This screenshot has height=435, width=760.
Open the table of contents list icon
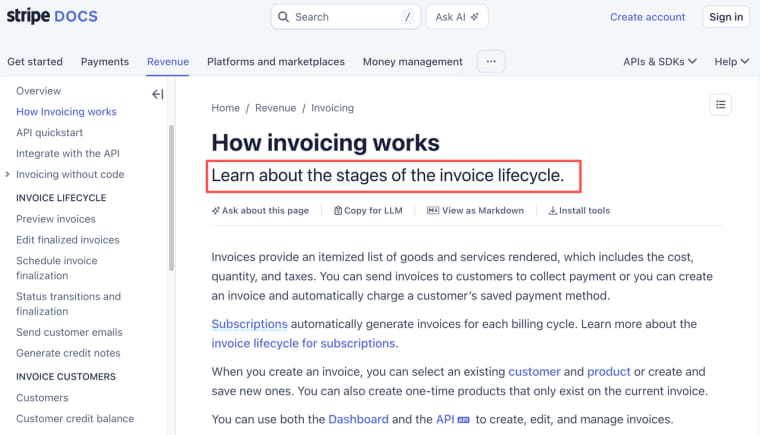pyautogui.click(x=721, y=104)
